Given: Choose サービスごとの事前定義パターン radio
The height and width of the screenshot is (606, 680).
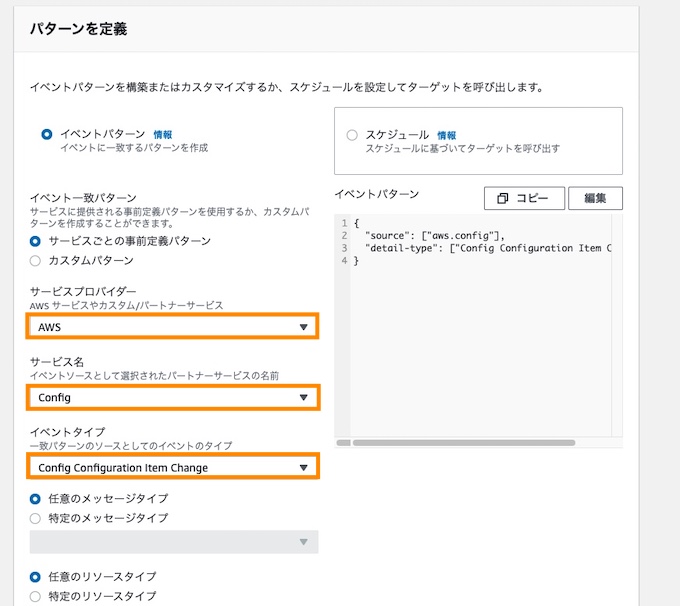Looking at the screenshot, I should point(35,241).
